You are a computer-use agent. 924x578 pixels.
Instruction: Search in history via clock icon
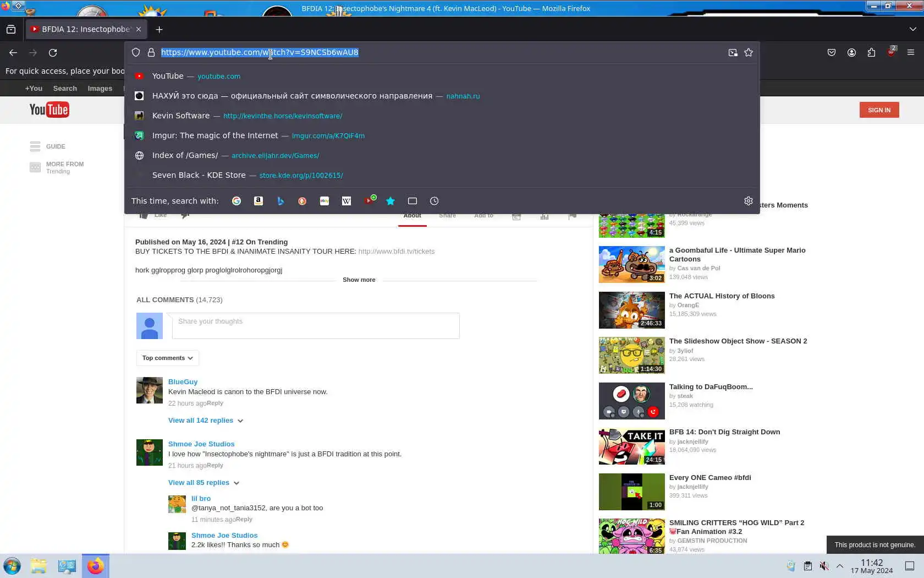point(435,201)
